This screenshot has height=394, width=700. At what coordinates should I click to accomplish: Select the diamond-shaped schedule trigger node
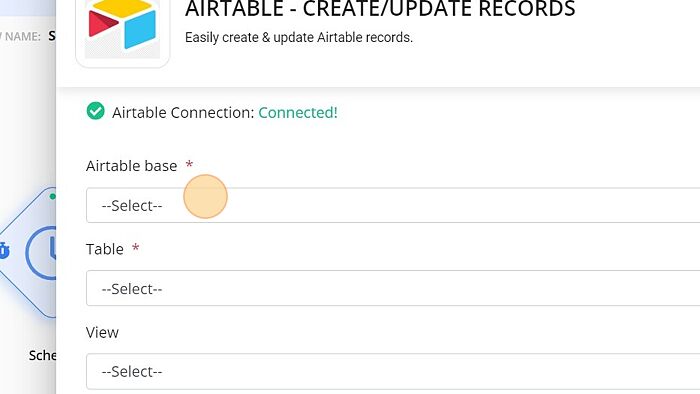click(28, 253)
